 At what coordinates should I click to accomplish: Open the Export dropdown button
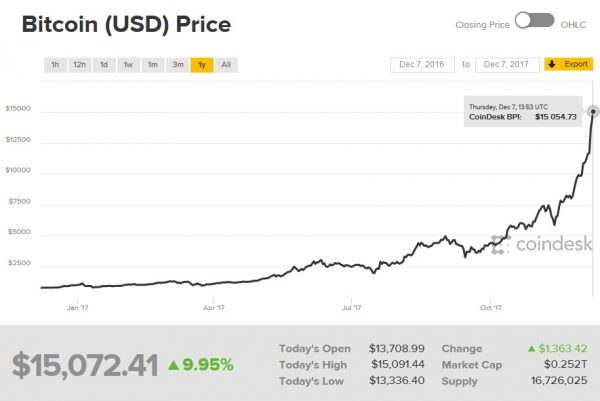click(568, 65)
